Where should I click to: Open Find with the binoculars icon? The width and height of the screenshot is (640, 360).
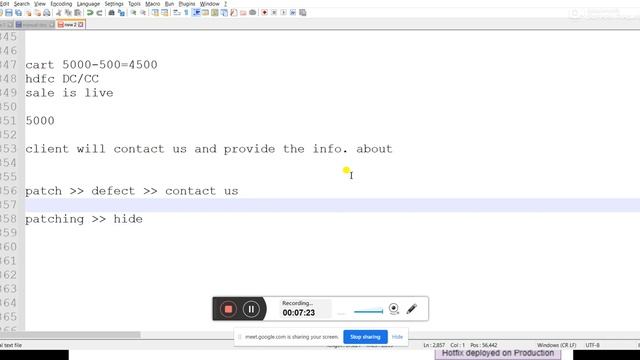click(111, 13)
